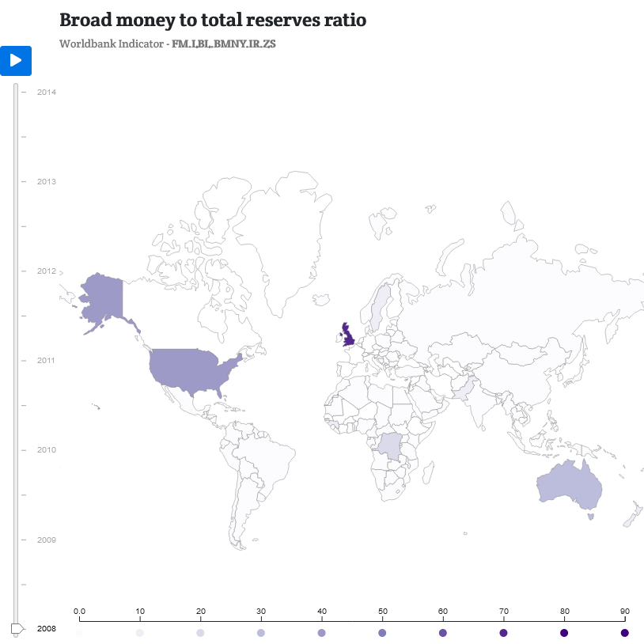Viewport: 644px width, 644px height.
Task: Select the 70 value legend dot
Action: pos(504,632)
